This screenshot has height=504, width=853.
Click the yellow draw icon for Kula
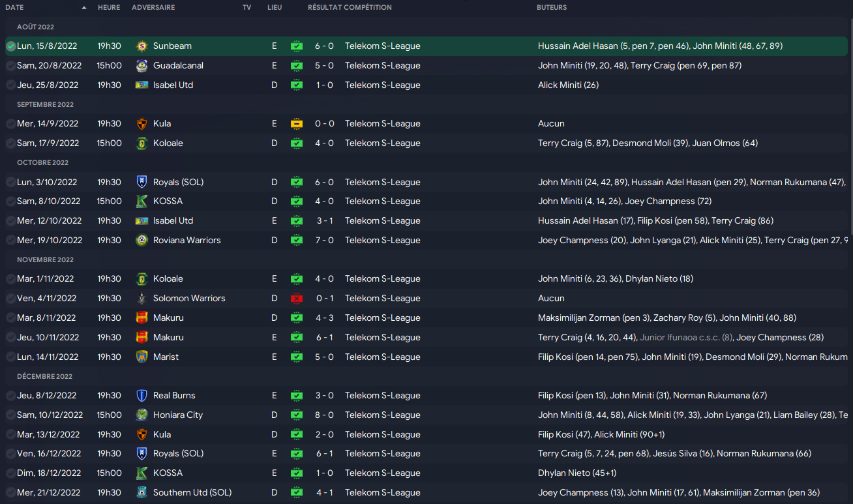pos(297,124)
